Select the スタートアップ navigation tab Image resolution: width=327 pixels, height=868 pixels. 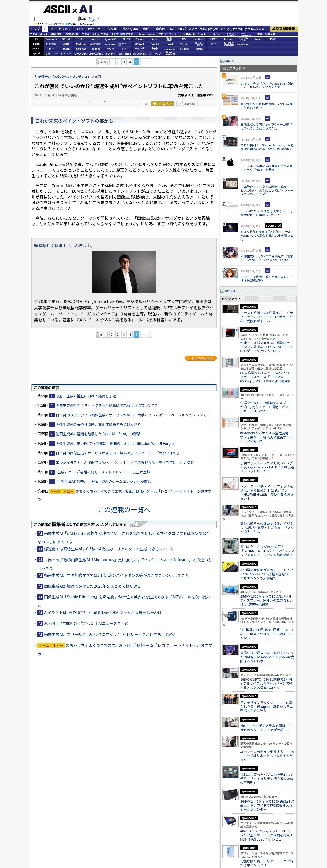click(209, 29)
